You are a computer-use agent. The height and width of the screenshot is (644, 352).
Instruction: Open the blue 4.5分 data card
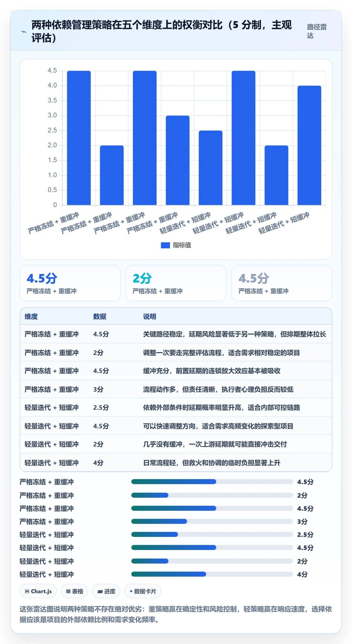(x=70, y=283)
